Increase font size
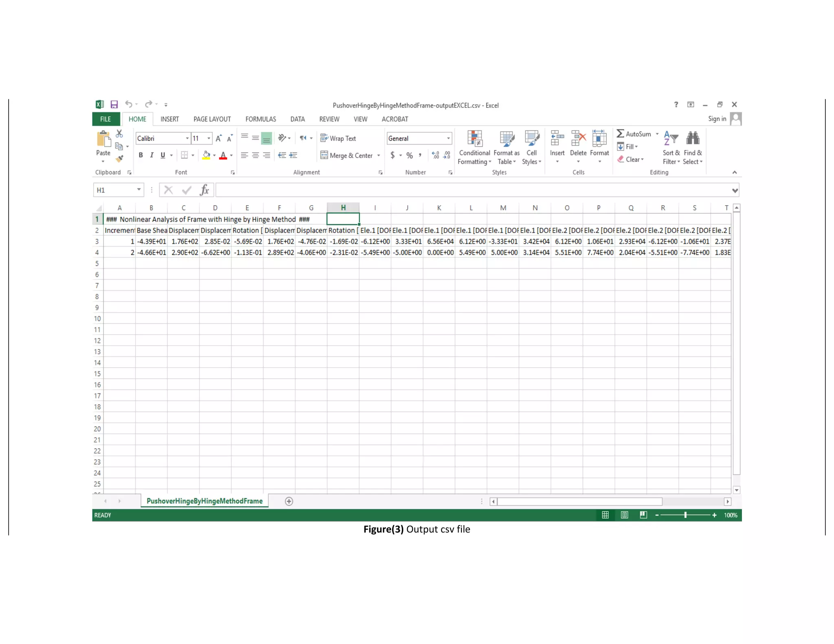Screen dimensions: 834x644 [219, 138]
